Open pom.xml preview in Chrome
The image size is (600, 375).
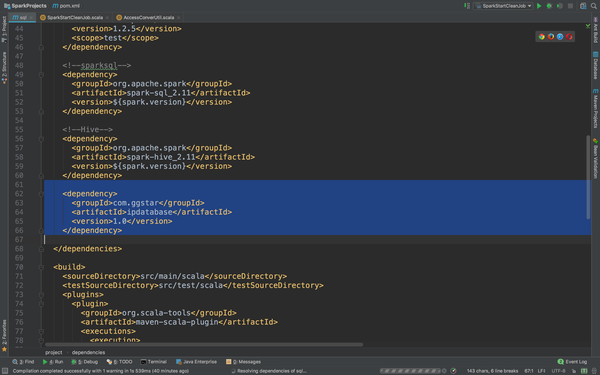[x=541, y=37]
